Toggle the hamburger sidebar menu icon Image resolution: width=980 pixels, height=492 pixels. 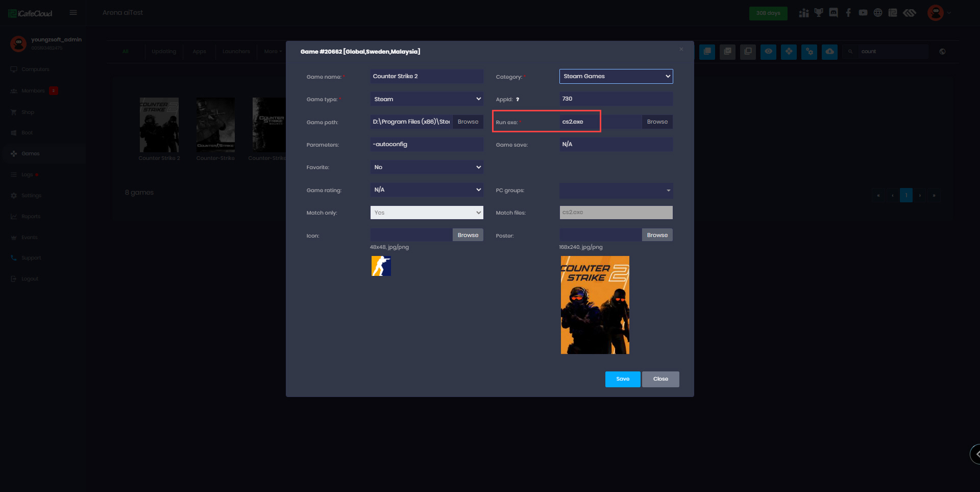point(73,13)
